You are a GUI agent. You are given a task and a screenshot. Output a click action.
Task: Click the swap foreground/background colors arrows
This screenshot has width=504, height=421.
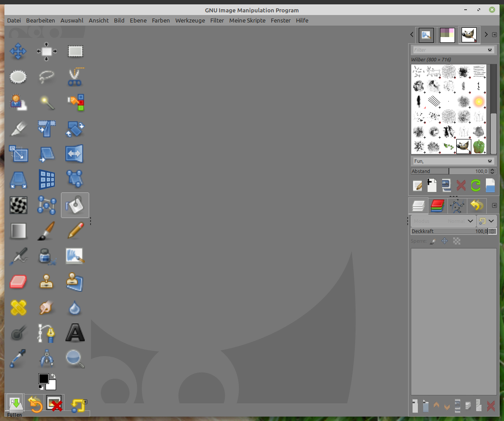tap(53, 376)
